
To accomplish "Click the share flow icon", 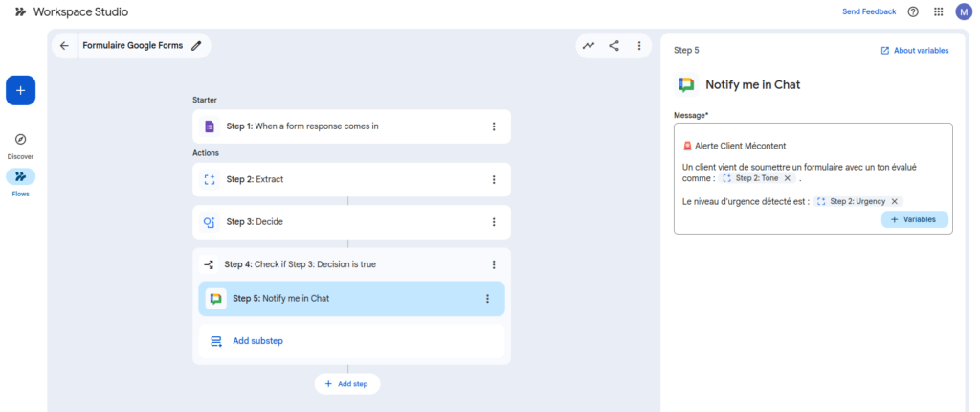I will click(613, 46).
